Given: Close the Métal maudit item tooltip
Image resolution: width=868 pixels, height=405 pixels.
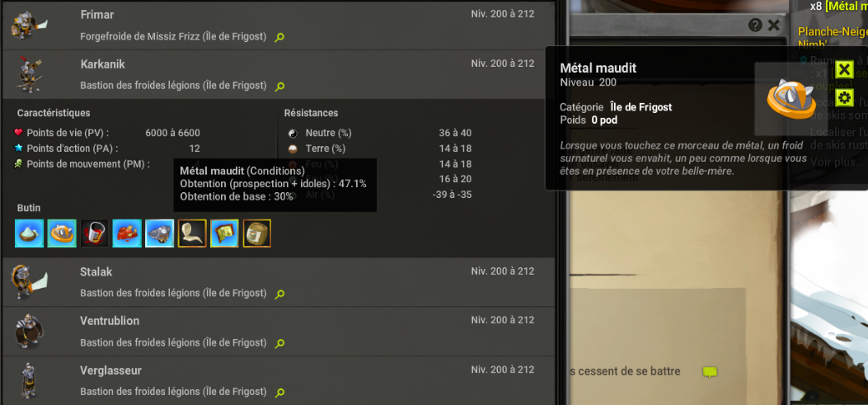Looking at the screenshot, I should [x=843, y=69].
